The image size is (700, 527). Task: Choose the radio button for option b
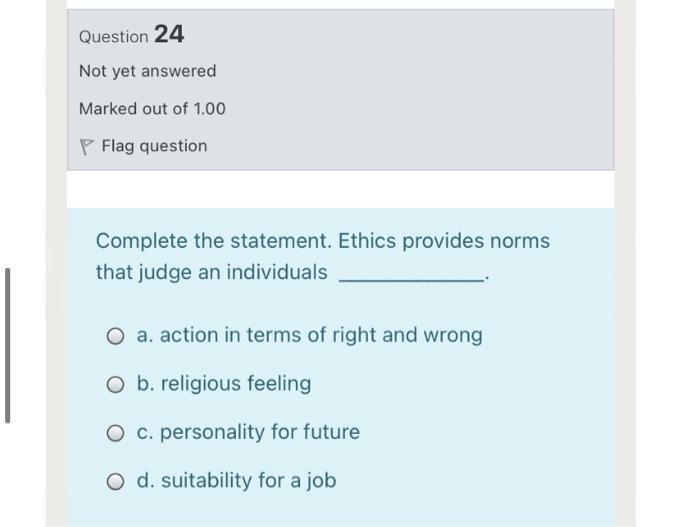click(116, 385)
